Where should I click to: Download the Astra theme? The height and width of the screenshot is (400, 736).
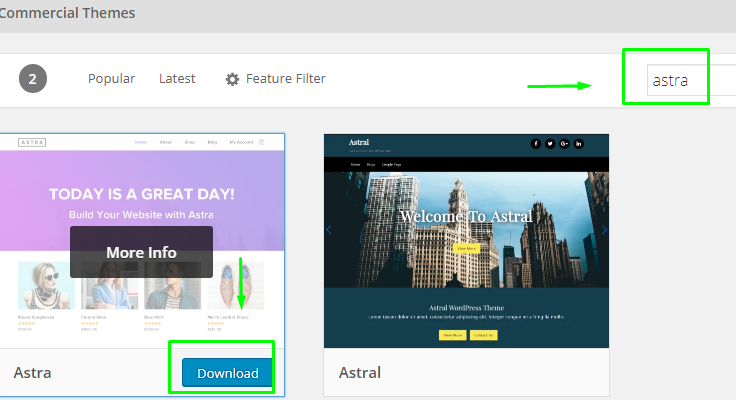pos(228,373)
